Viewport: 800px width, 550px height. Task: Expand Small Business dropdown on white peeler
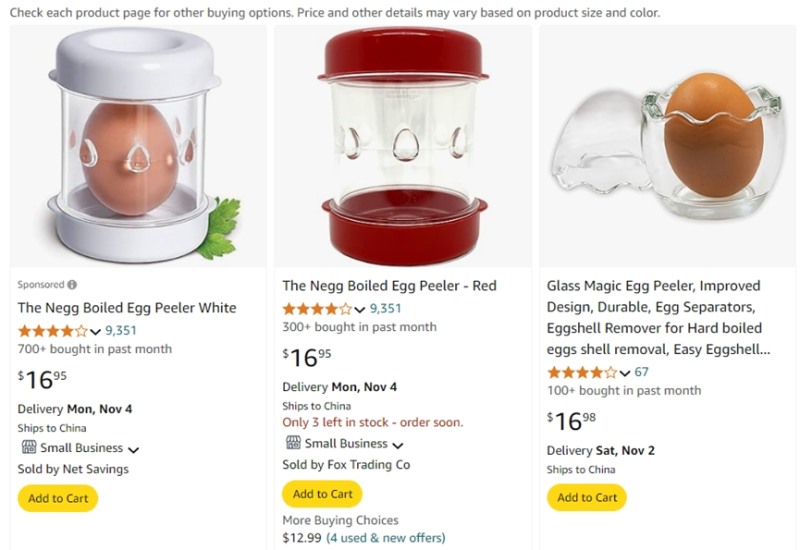133,450
